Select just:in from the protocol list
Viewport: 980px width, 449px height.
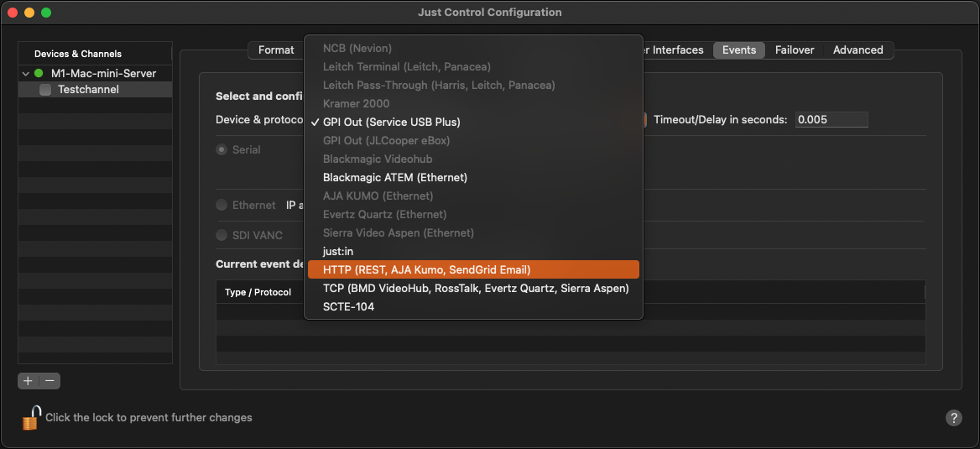pyautogui.click(x=474, y=252)
